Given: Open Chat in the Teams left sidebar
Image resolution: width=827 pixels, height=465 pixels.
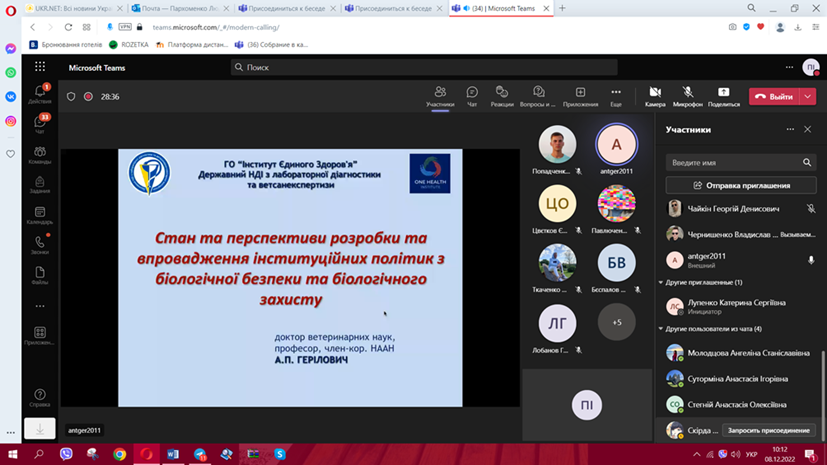Looking at the screenshot, I should (x=40, y=124).
